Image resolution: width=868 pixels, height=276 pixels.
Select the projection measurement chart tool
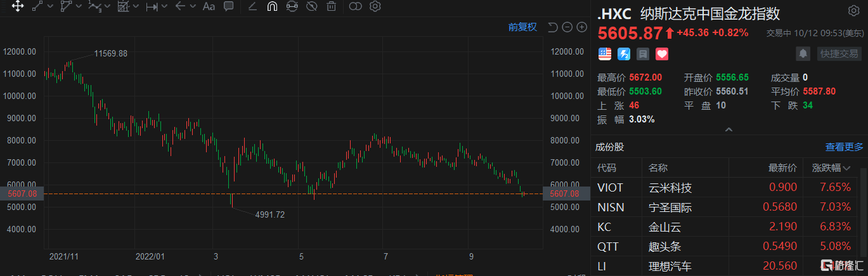(x=124, y=7)
